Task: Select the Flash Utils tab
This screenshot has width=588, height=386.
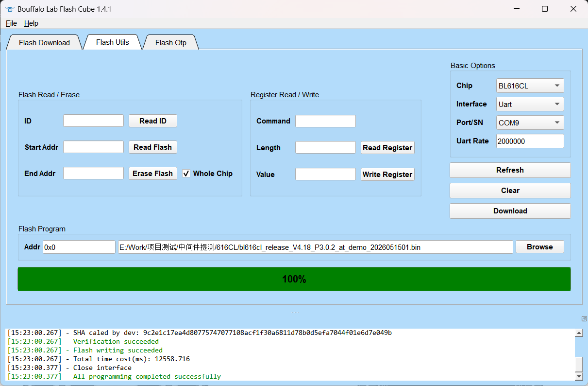Action: coord(113,42)
